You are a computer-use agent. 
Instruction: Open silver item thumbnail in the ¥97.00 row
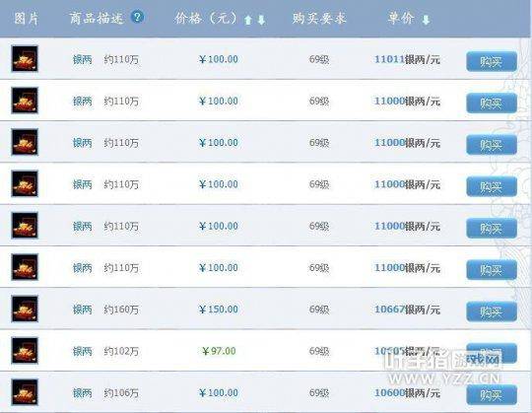(25, 351)
